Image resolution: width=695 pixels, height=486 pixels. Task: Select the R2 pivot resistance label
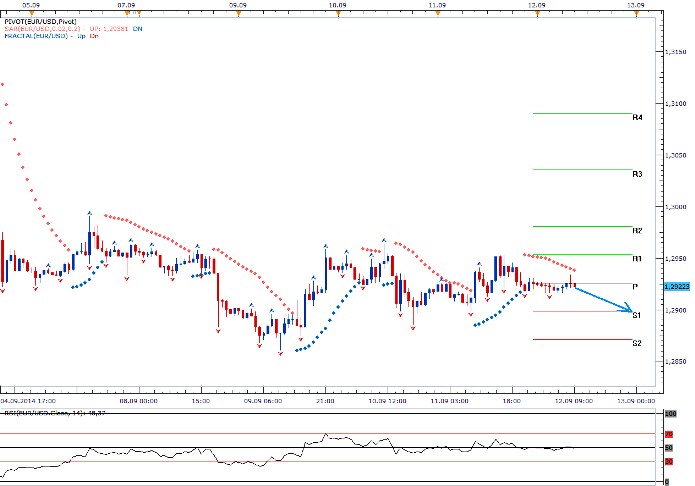637,231
